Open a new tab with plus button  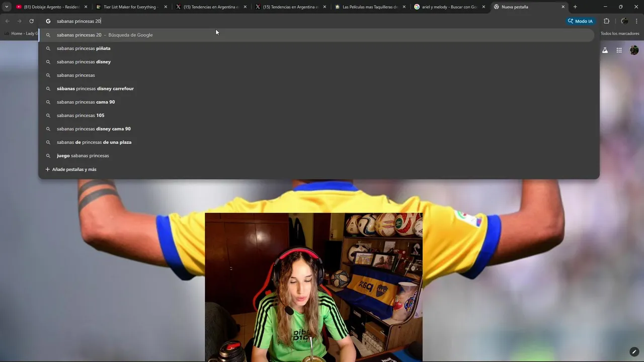575,7
